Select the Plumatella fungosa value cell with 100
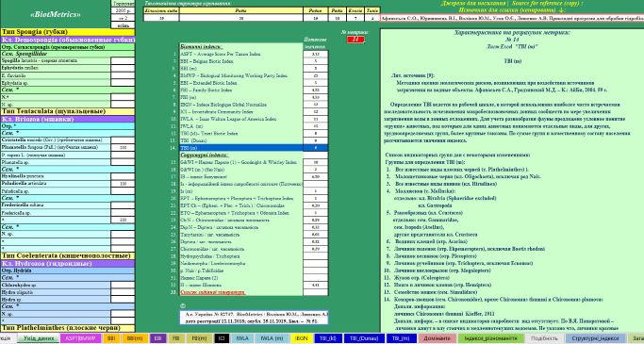Image resolution: width=644 pixels, height=344 pixels. (x=123, y=147)
